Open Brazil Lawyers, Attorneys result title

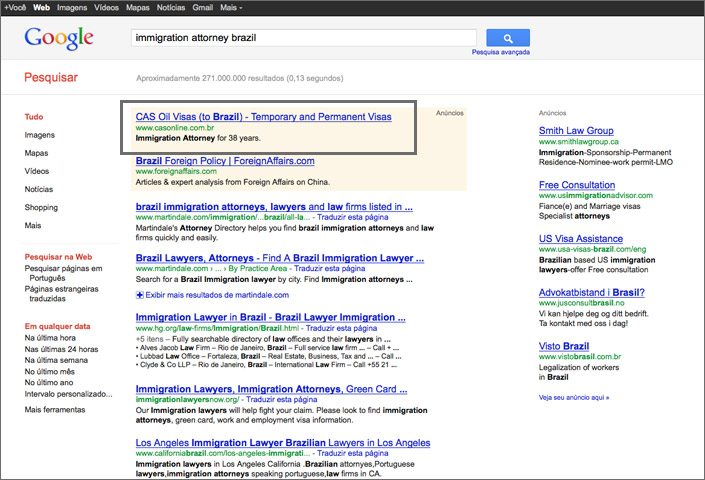point(280,258)
